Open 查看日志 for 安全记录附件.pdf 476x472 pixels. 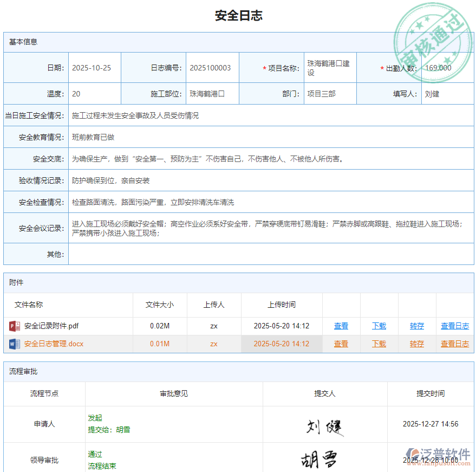[x=455, y=326]
